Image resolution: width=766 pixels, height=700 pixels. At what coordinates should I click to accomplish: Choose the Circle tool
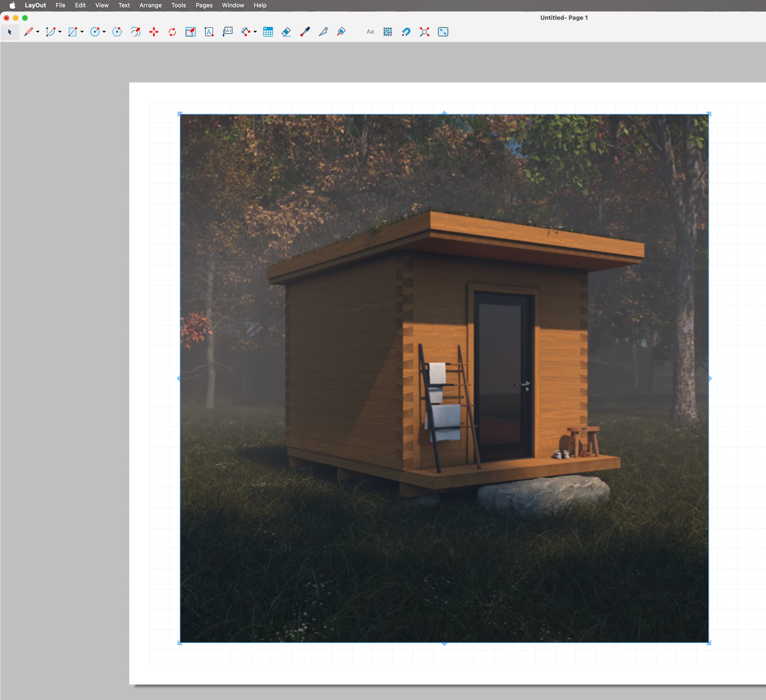click(x=95, y=32)
